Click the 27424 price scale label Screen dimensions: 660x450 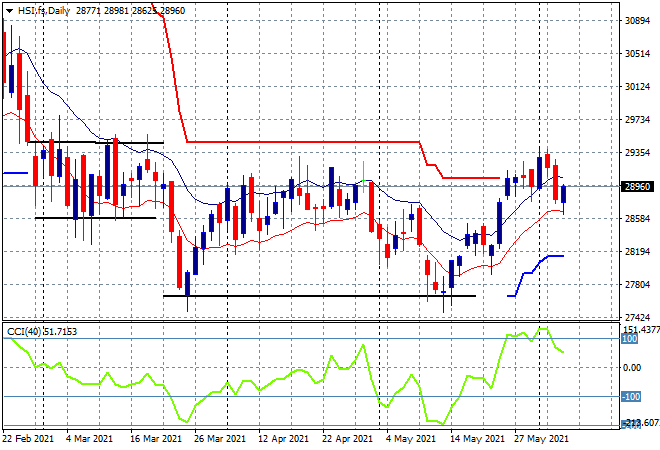click(x=637, y=317)
